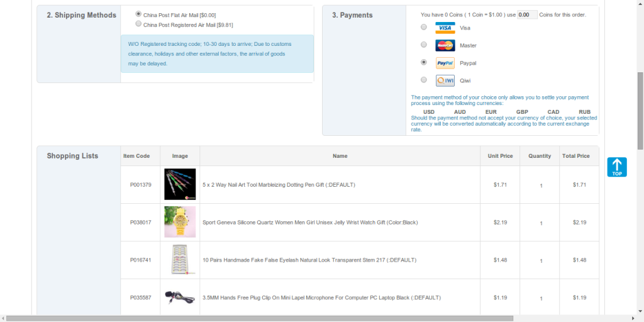Select China Post Flat Air Mail shipping

(x=138, y=14)
